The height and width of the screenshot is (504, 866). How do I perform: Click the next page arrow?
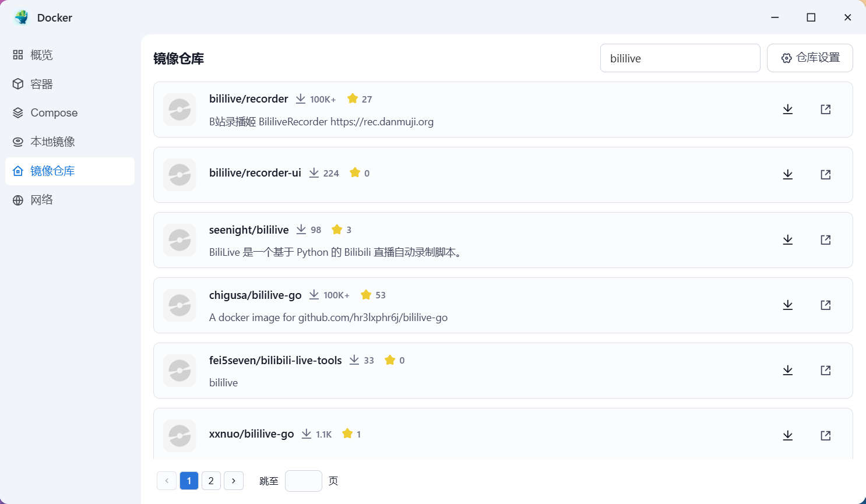tap(234, 481)
